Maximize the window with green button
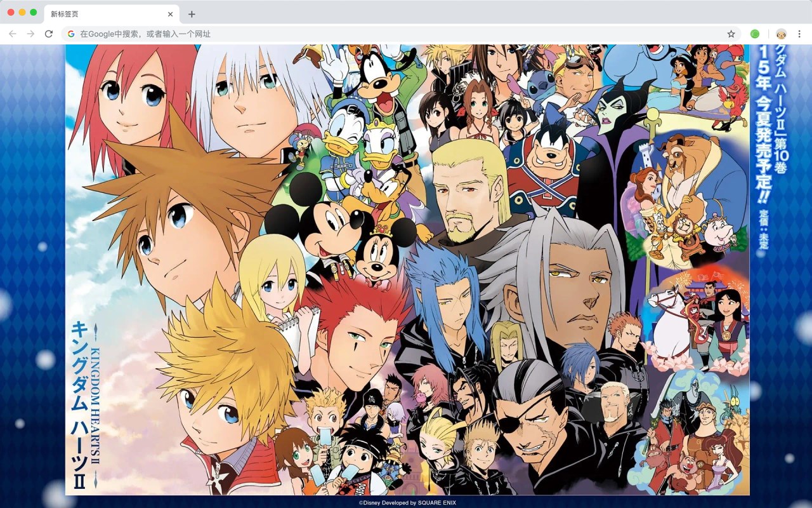The image size is (812, 508). tap(34, 12)
